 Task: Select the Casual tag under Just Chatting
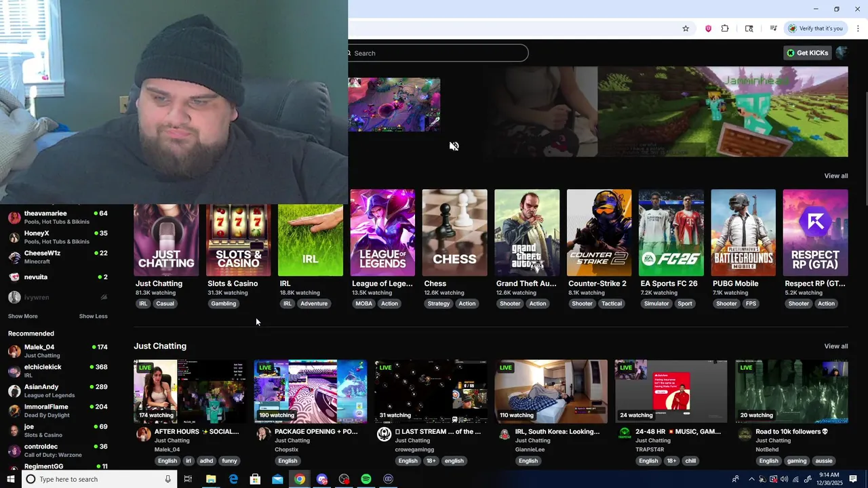pos(165,304)
